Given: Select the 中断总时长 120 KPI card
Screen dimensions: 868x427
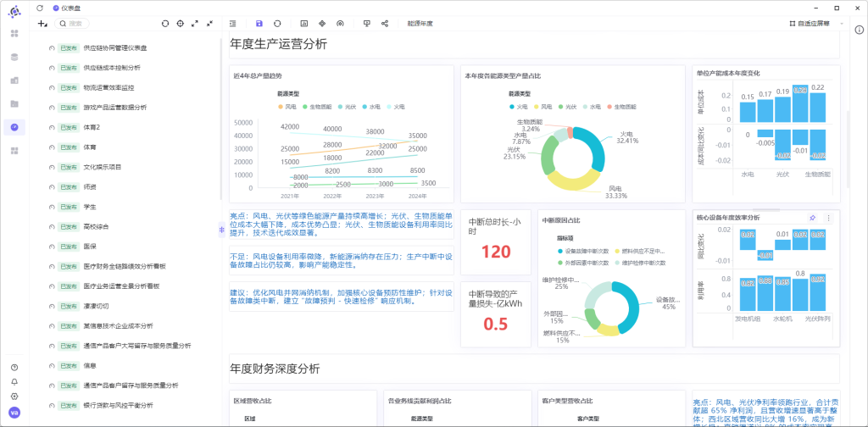Looking at the screenshot, I should 495,242.
